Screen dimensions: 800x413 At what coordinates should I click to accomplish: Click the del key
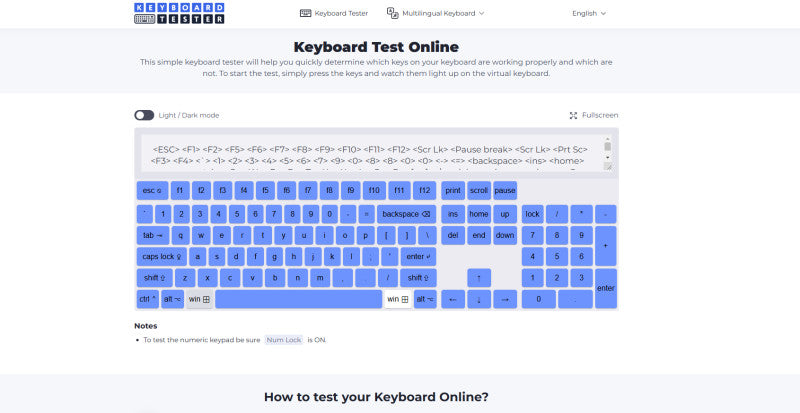pyautogui.click(x=453, y=235)
